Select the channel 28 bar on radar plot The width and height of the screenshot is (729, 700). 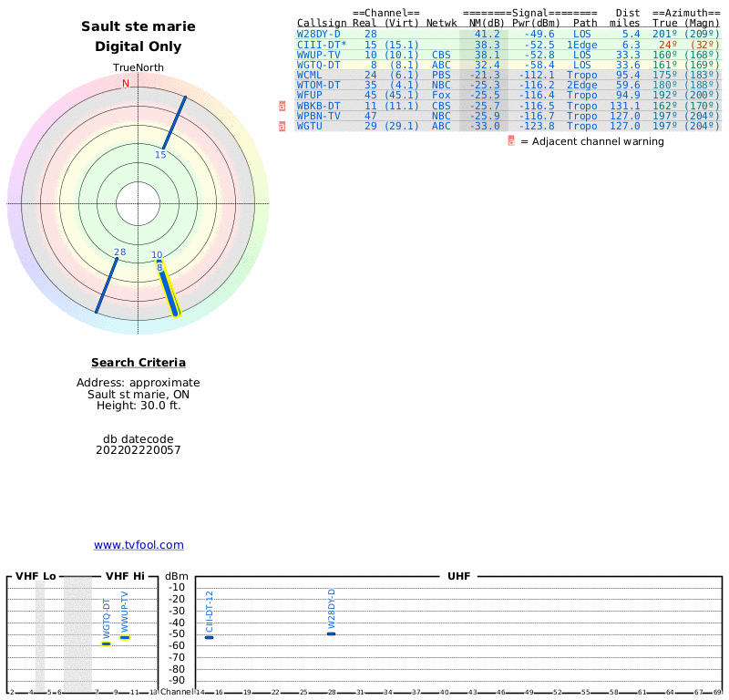pyautogui.click(x=107, y=285)
